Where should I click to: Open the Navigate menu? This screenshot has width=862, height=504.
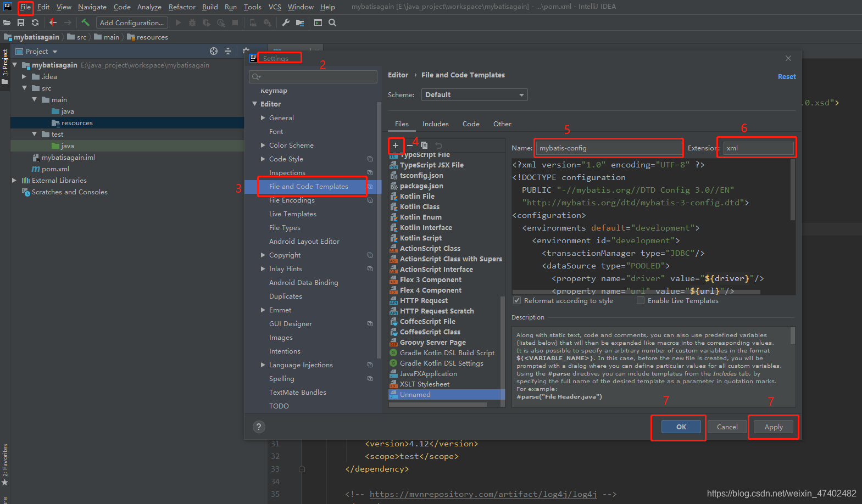click(92, 7)
